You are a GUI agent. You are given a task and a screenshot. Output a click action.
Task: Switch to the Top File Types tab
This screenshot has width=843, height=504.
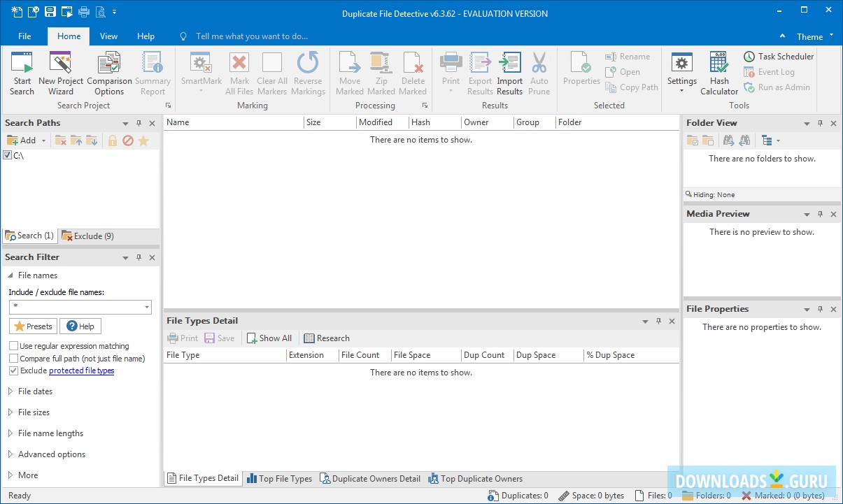coord(278,479)
